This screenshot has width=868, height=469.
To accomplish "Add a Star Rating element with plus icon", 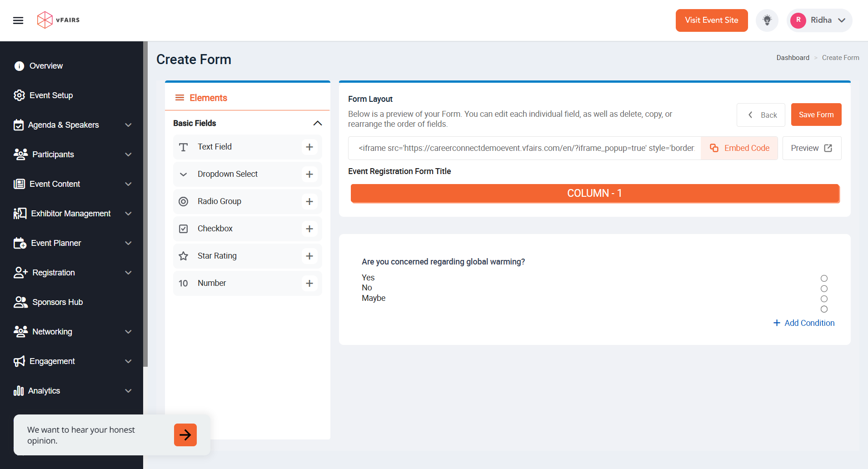I will pyautogui.click(x=309, y=256).
